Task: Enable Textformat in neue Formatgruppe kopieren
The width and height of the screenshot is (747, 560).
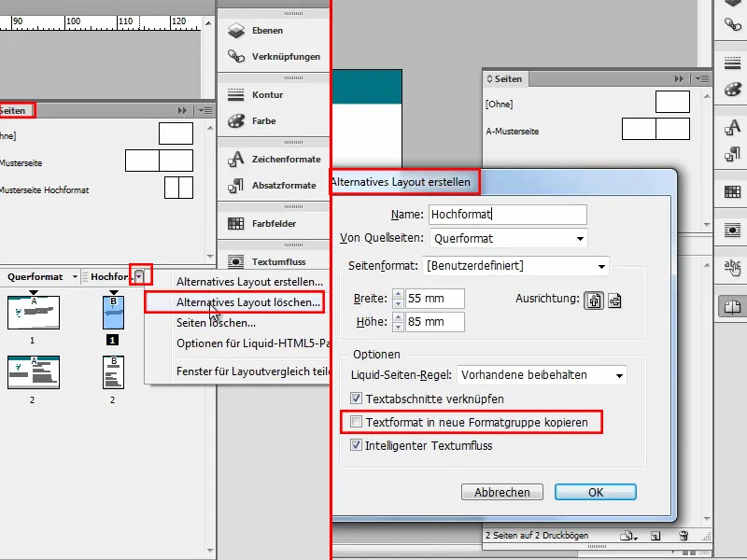Action: tap(356, 422)
